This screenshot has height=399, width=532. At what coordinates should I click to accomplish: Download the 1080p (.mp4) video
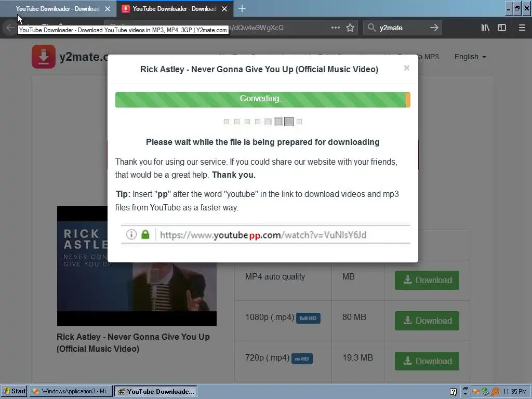coord(427,321)
